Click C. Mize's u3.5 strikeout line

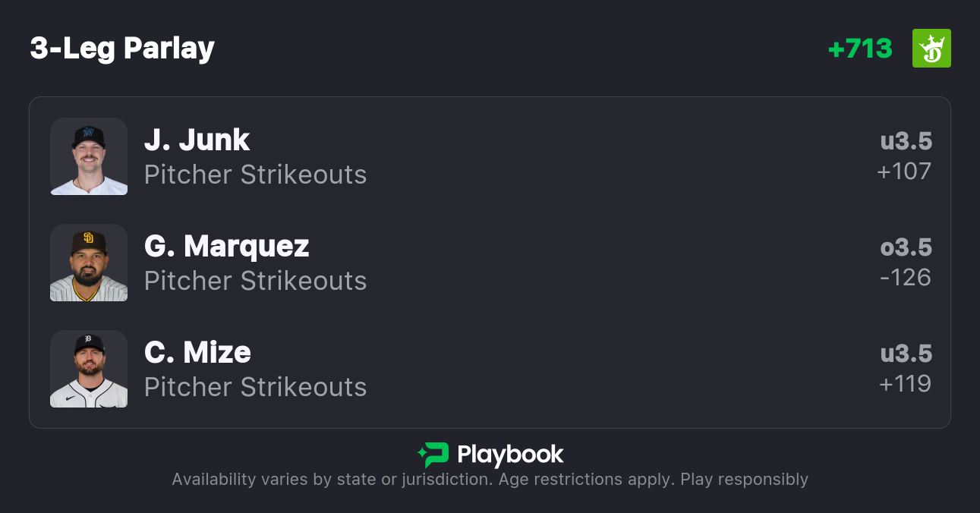click(x=906, y=354)
